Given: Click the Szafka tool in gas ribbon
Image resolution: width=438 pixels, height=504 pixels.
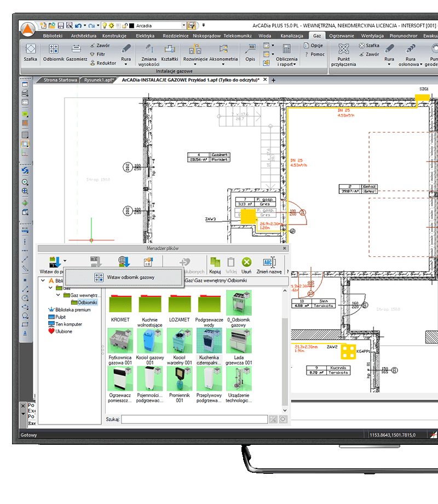Looking at the screenshot, I should pos(31,53).
